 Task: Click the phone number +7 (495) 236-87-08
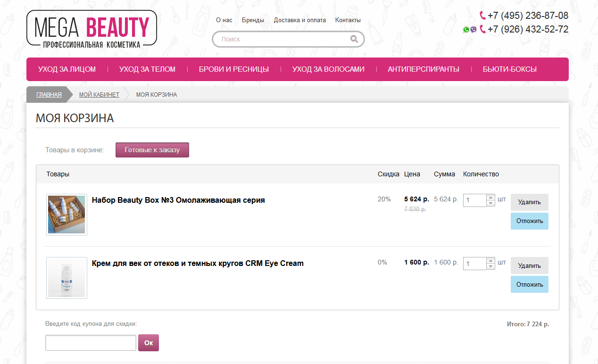[528, 16]
